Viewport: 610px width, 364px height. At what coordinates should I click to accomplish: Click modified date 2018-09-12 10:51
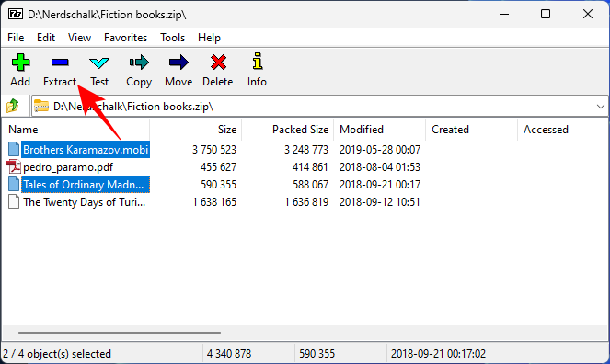point(380,202)
